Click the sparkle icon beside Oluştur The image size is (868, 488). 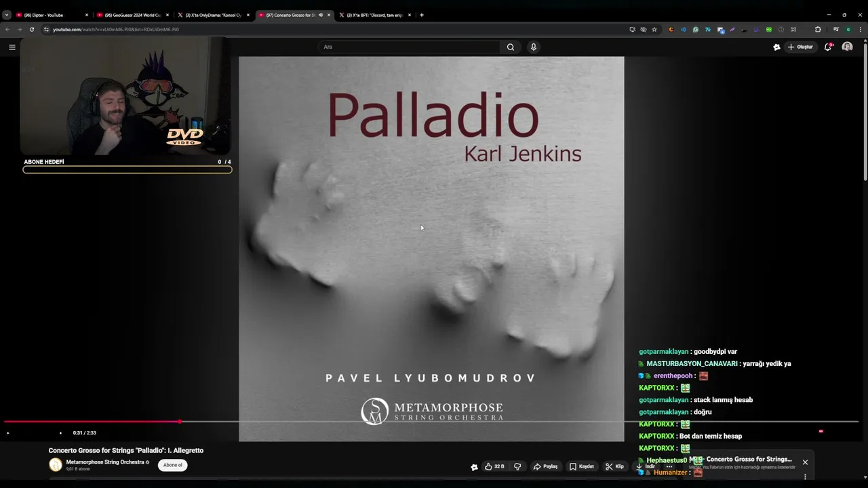[x=776, y=47]
